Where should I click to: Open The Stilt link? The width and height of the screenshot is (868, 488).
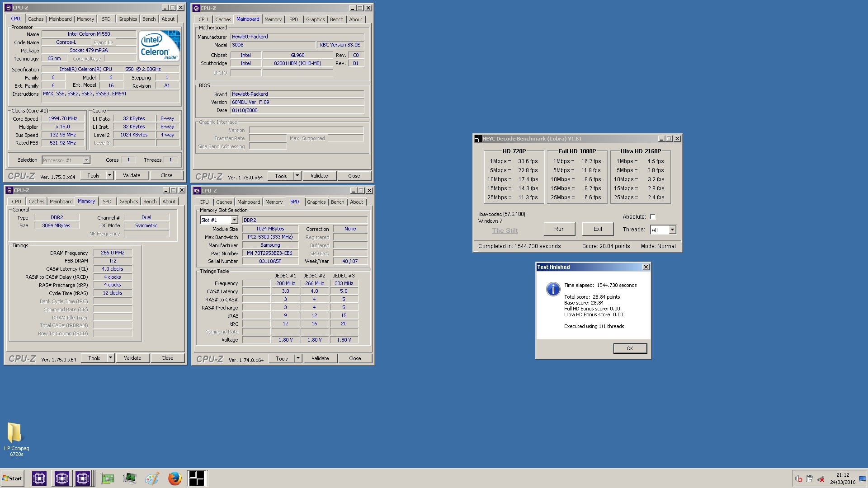(505, 230)
